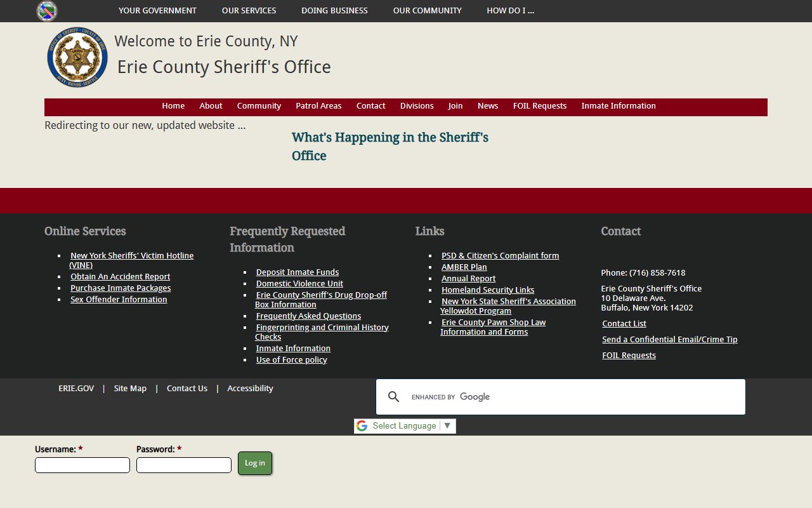Click the green Log in button
Viewport: 812px width, 508px height.
click(255, 463)
